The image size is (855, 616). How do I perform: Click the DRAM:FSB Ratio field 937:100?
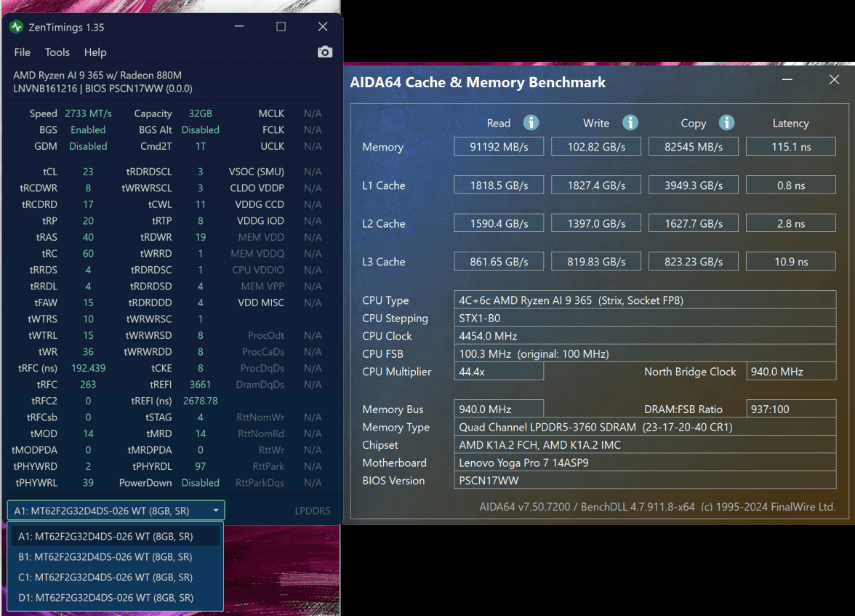791,409
